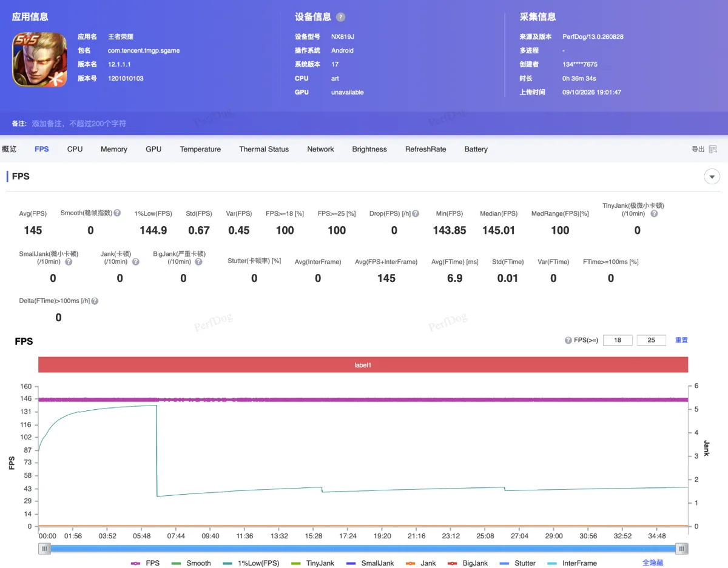The width and height of the screenshot is (728, 568).
Task: Open help for Smooth(稳帧指数) metric
Action: click(117, 213)
